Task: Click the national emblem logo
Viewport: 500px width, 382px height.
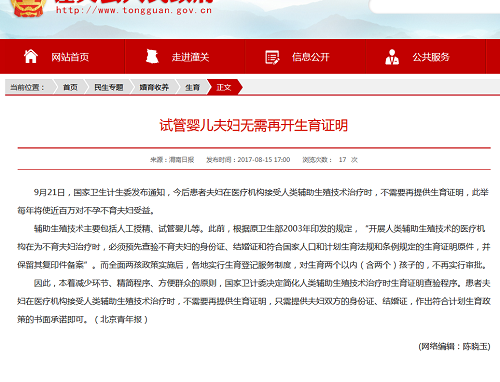Action: coord(28,7)
